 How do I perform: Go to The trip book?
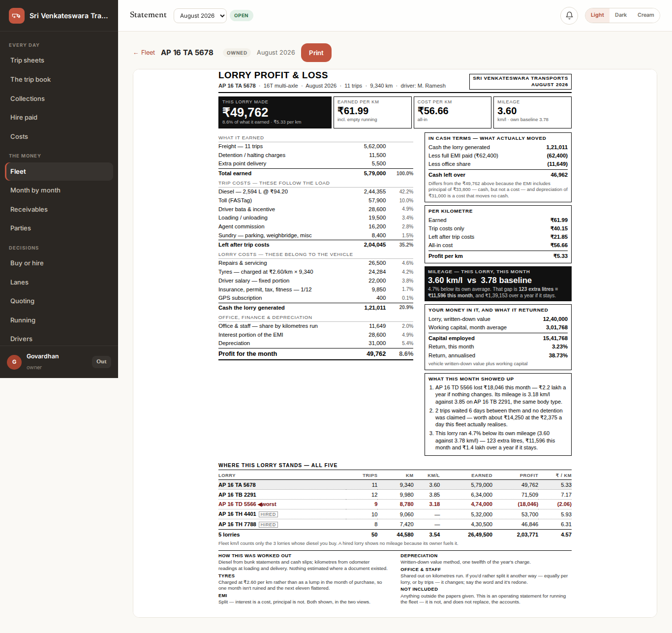point(59,80)
